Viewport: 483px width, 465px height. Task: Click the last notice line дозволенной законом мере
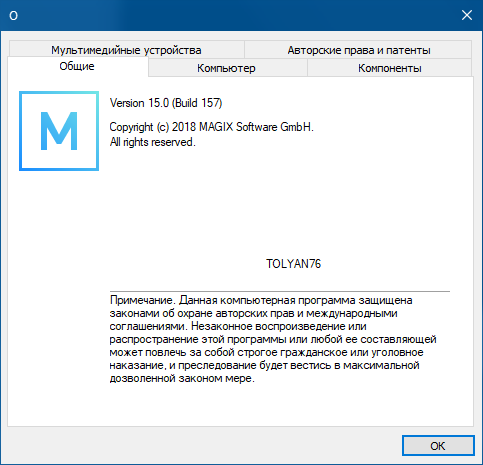(182, 378)
